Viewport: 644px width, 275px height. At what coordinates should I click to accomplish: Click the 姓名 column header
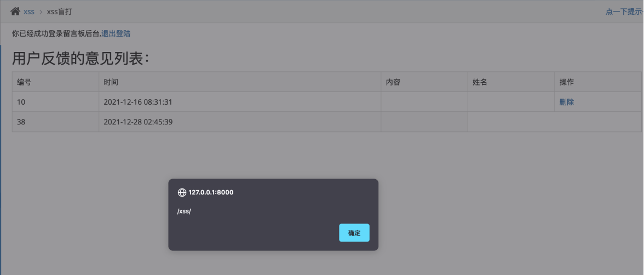point(511,82)
